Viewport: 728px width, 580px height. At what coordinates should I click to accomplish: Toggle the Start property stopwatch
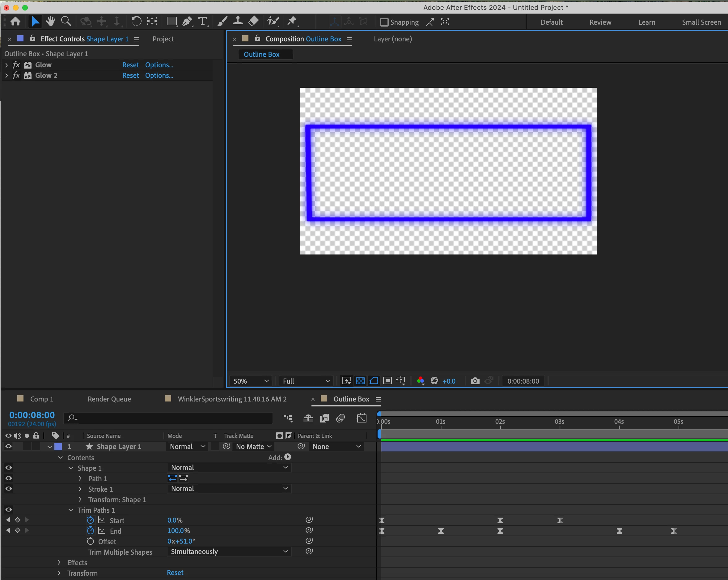(90, 520)
